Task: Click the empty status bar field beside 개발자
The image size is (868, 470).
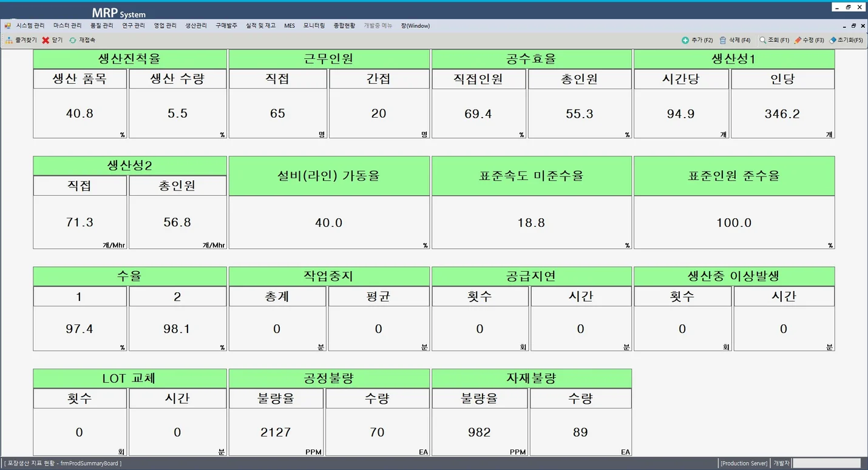Action: pyautogui.click(x=827, y=463)
